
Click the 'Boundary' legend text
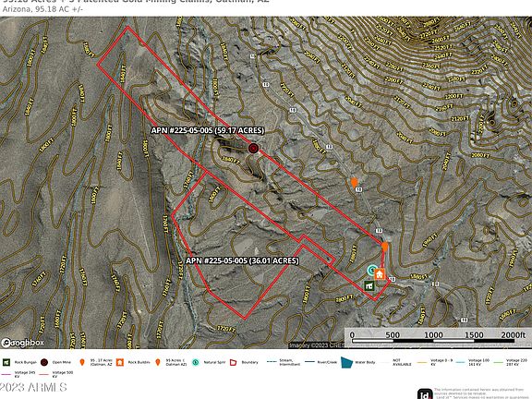pos(249,362)
